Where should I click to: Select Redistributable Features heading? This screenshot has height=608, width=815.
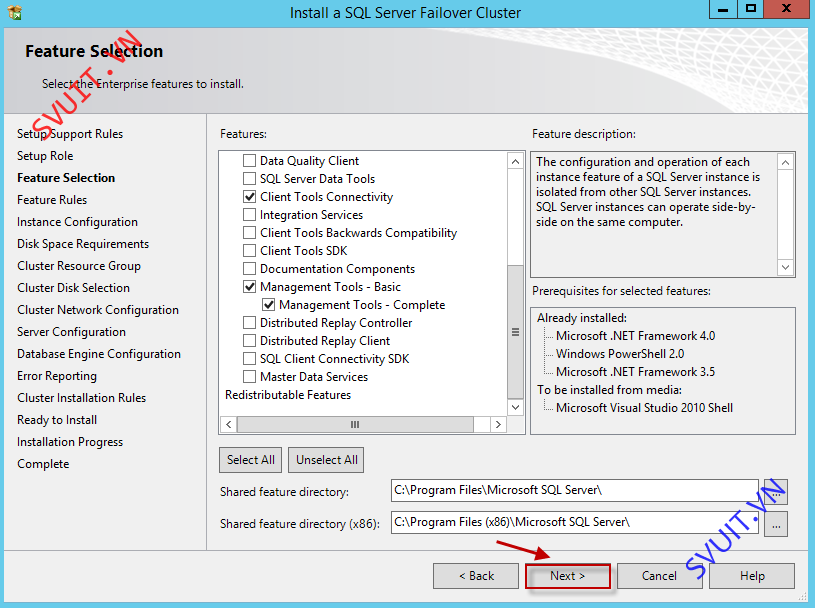pos(288,395)
